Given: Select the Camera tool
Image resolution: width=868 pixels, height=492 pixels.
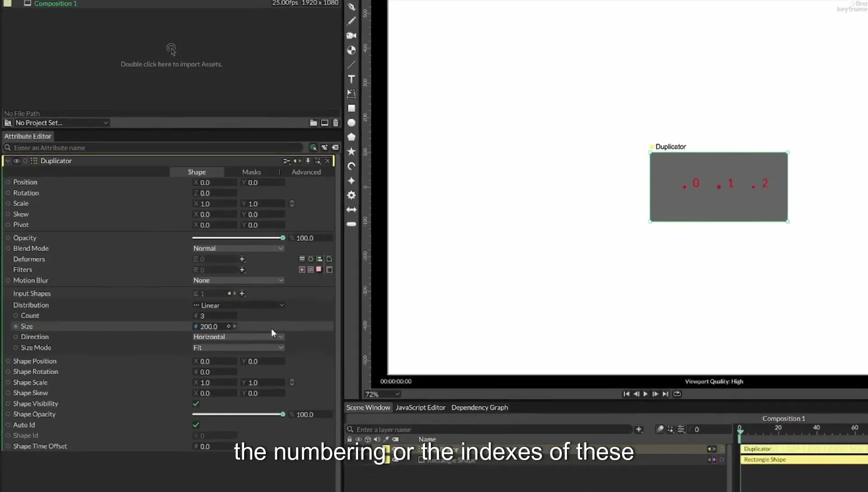Looking at the screenshot, I should coord(351,36).
